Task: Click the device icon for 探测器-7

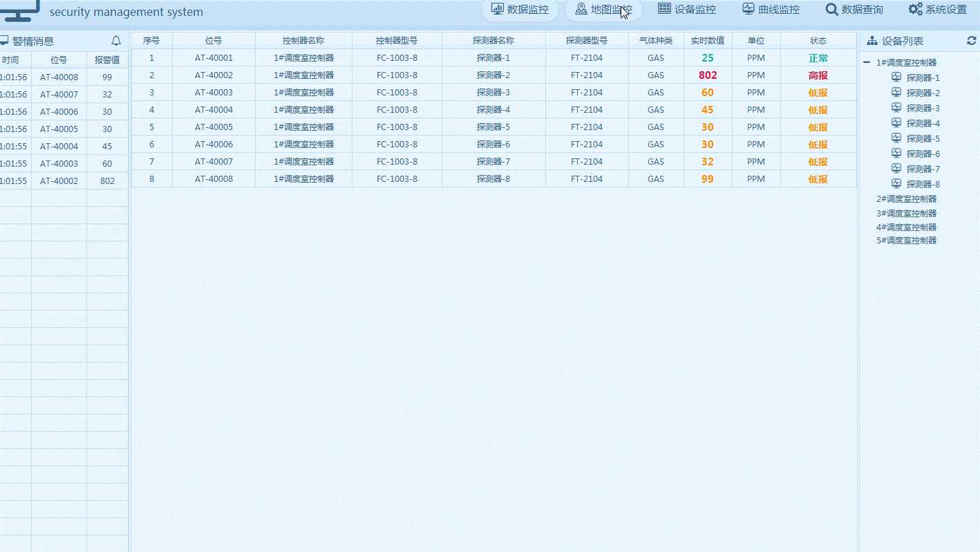Action: click(x=896, y=169)
